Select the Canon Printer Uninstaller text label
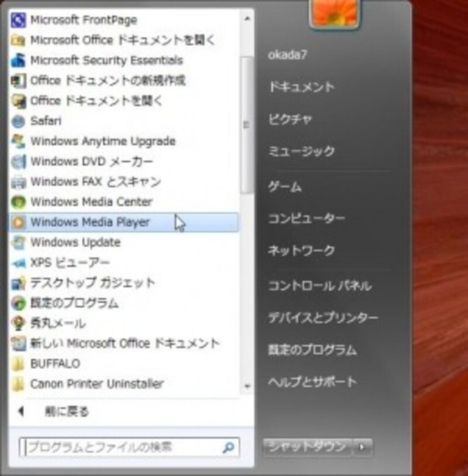The width and height of the screenshot is (468, 476). coord(97,384)
